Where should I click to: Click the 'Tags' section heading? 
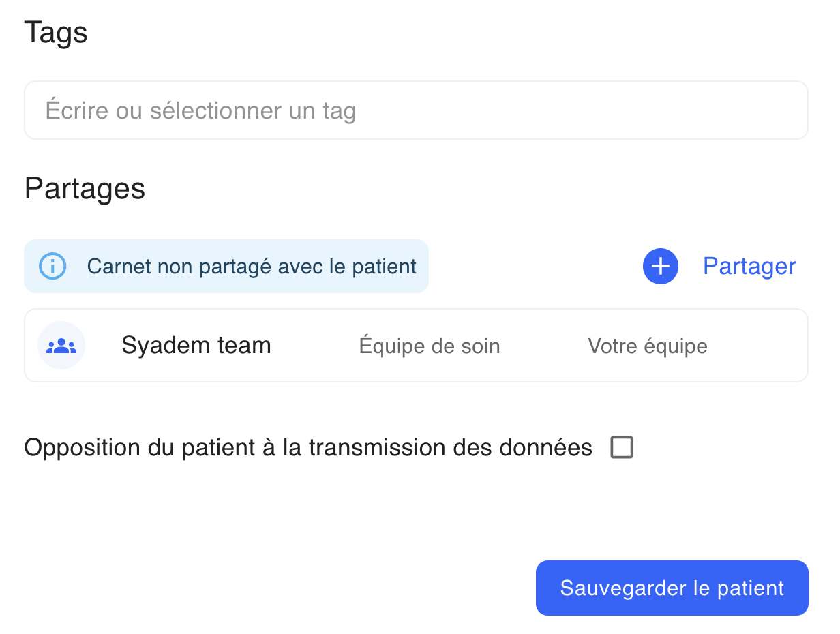point(56,32)
